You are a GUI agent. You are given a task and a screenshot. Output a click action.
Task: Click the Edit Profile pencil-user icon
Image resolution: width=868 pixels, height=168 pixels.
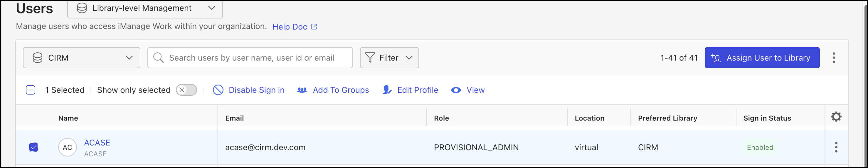387,90
